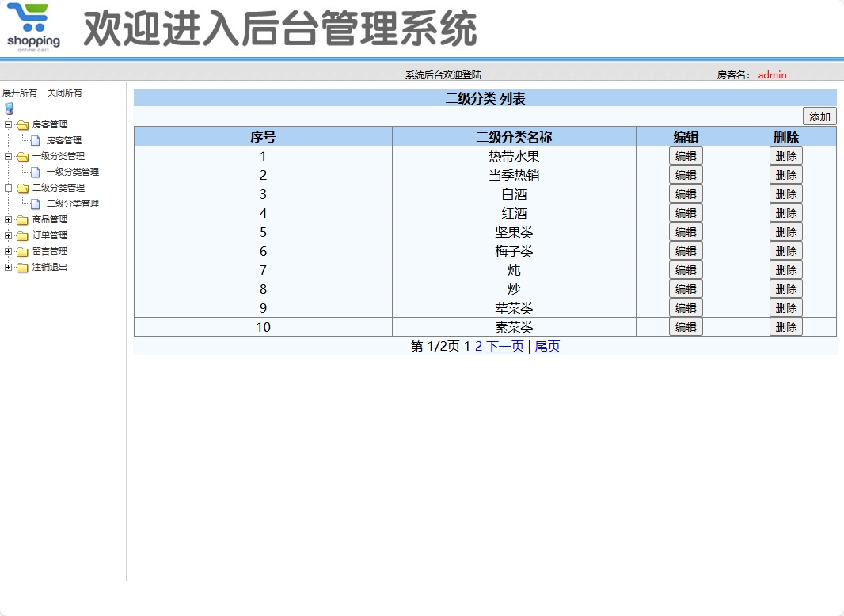
Task: Delete the 白酒 row
Action: point(786,194)
